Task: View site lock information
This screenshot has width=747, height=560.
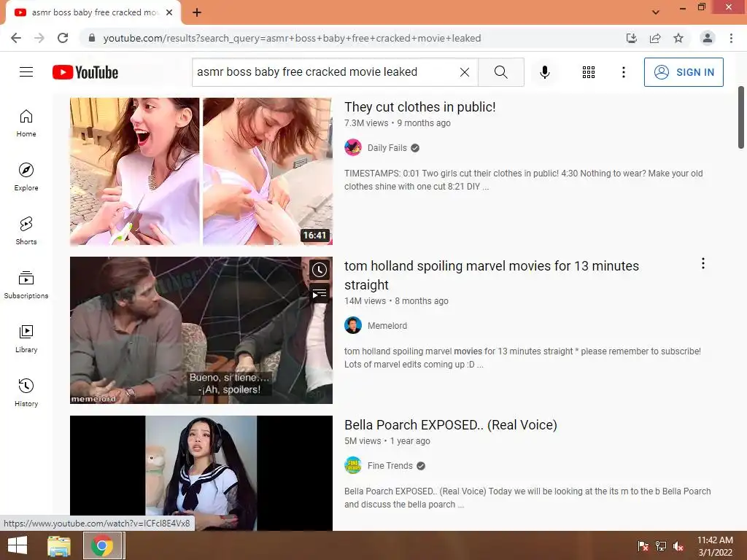Action: click(91, 38)
